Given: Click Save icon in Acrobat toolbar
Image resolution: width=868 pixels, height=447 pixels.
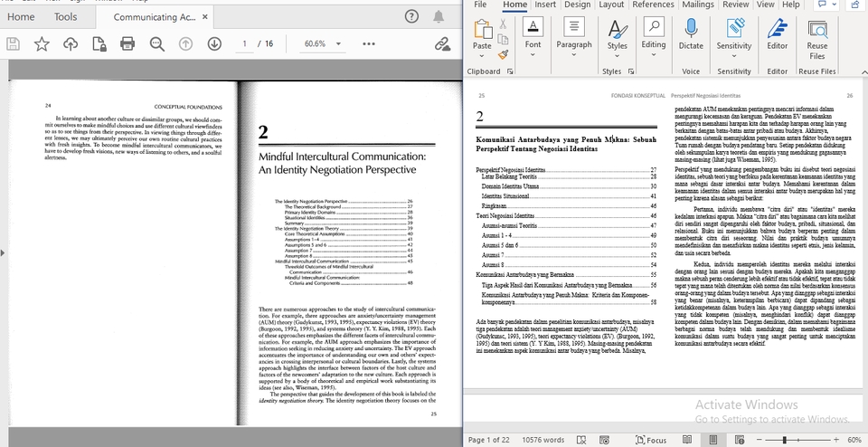Looking at the screenshot, I should pyautogui.click(x=13, y=43).
